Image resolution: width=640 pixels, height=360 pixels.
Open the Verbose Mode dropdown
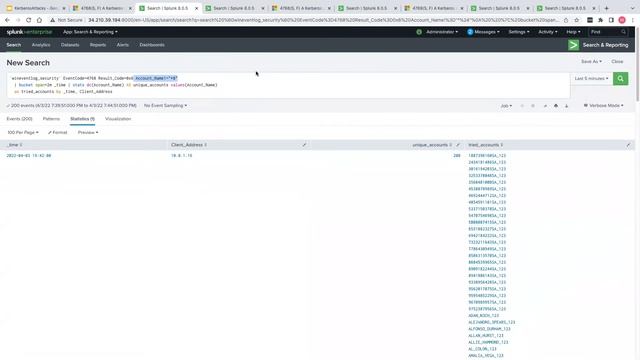603,106
